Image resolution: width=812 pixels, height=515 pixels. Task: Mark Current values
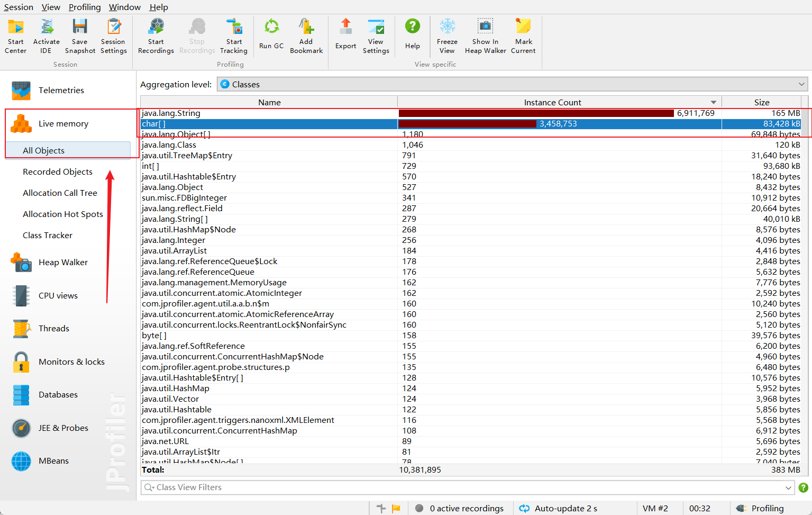click(524, 36)
